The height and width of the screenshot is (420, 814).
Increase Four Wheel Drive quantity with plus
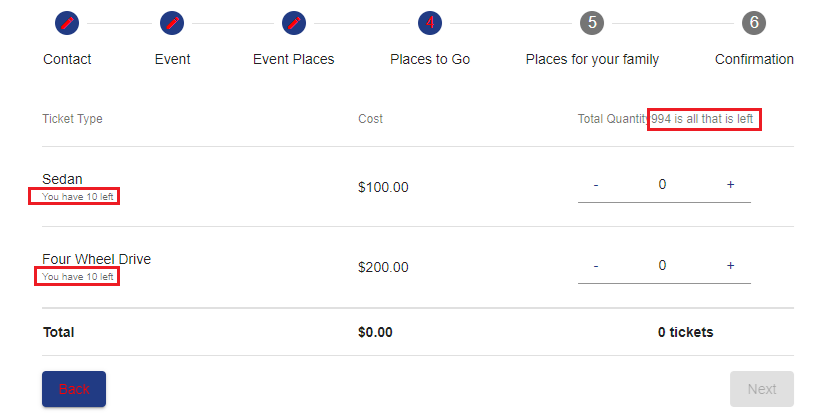pos(730,266)
